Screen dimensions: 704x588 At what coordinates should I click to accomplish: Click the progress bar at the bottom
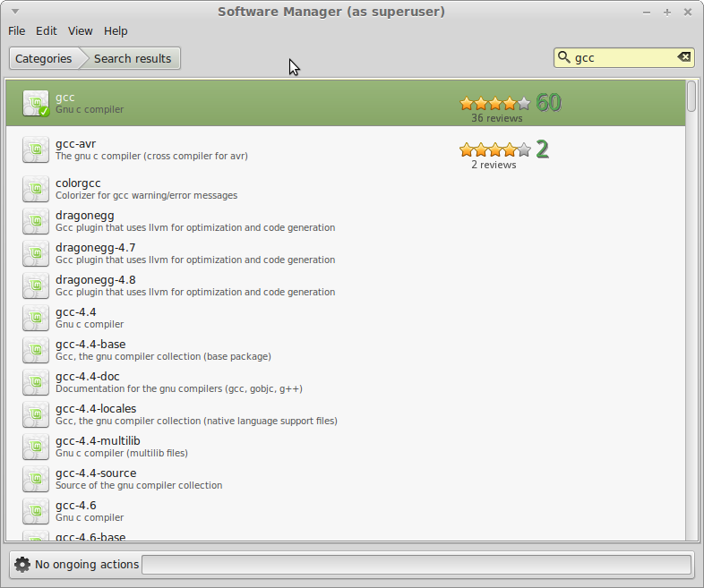tap(416, 565)
